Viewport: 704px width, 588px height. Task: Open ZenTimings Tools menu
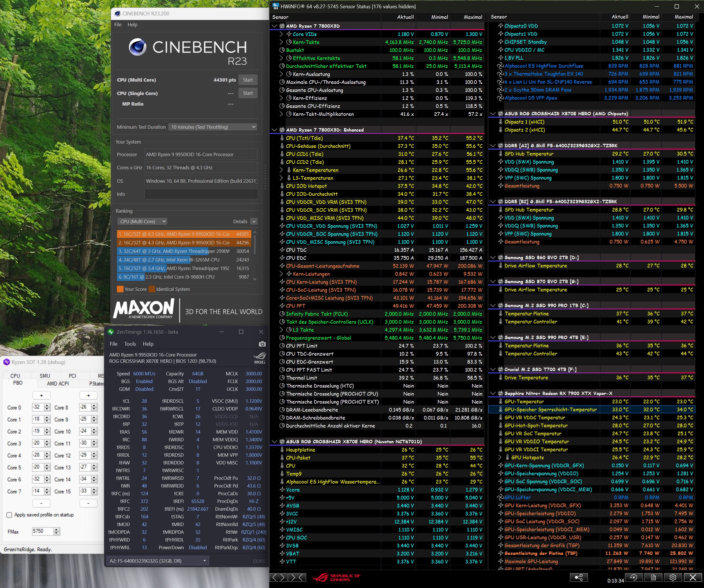[x=130, y=344]
